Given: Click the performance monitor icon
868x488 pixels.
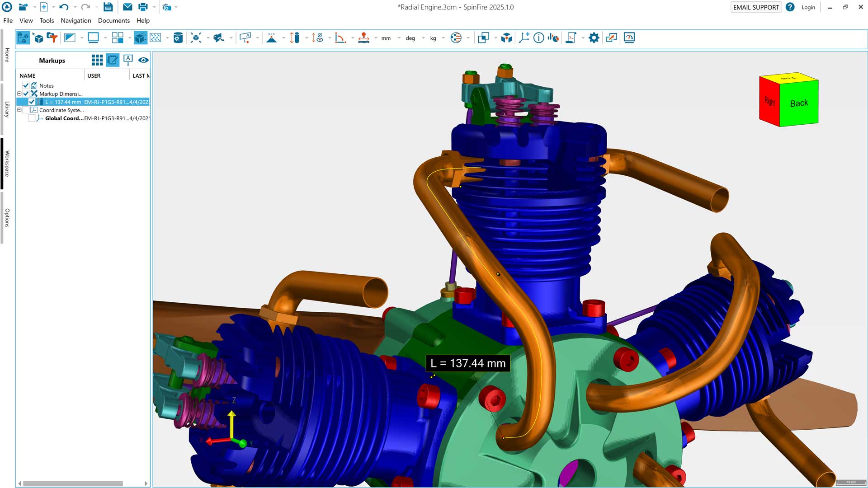Looking at the screenshot, I should pyautogui.click(x=629, y=38).
